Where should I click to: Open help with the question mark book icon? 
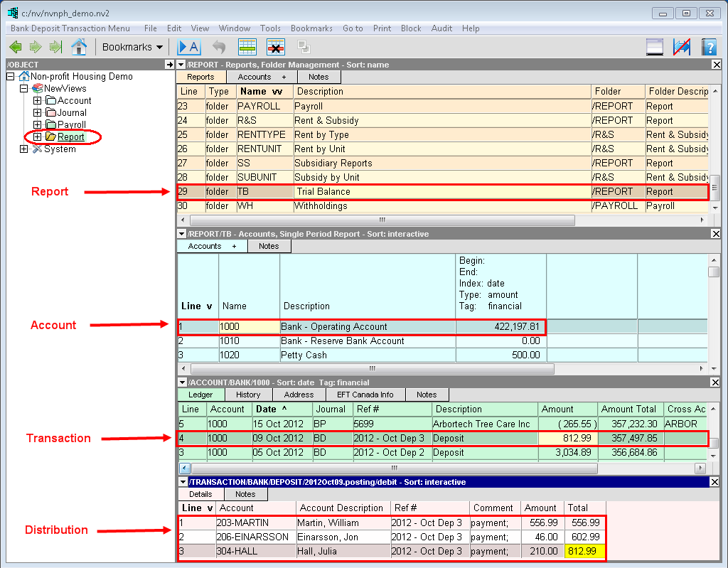[708, 47]
